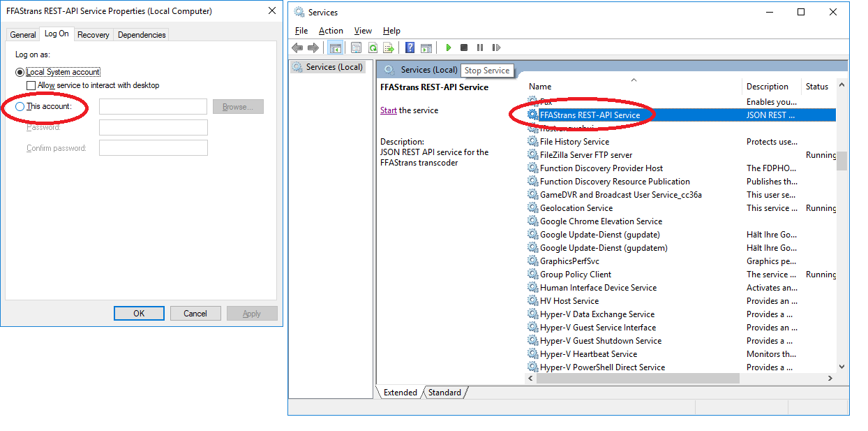Image resolution: width=868 pixels, height=431 pixels.
Task: Select the Hyper-V Guest Service Interface row
Action: [681, 328]
